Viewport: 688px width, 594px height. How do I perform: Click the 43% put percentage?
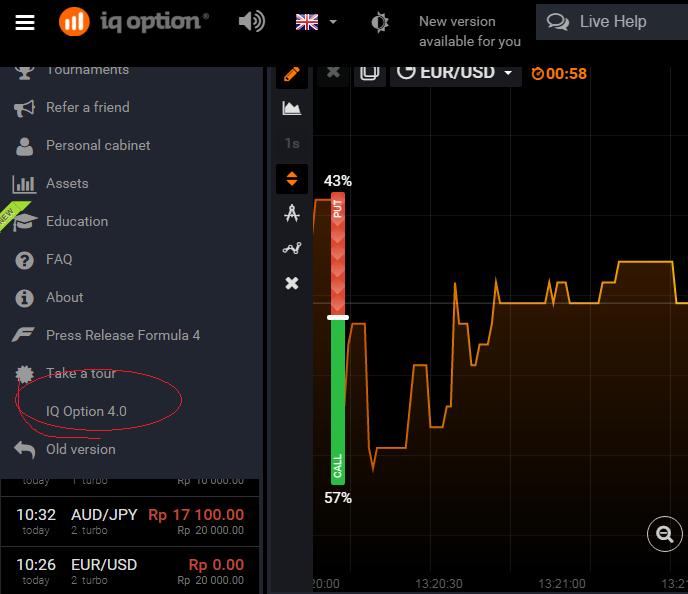coord(338,181)
